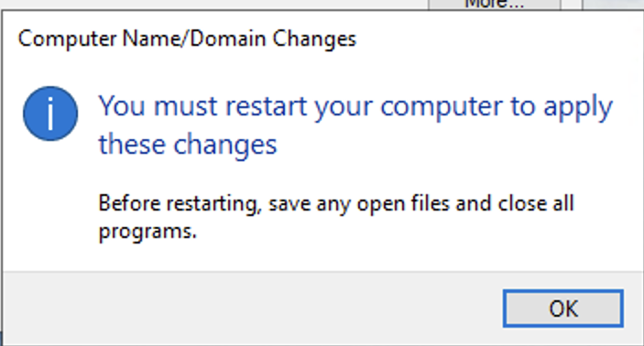Screen dimensions: 644x346
Task: Click empty title bar space right of title
Action: pos(493,39)
